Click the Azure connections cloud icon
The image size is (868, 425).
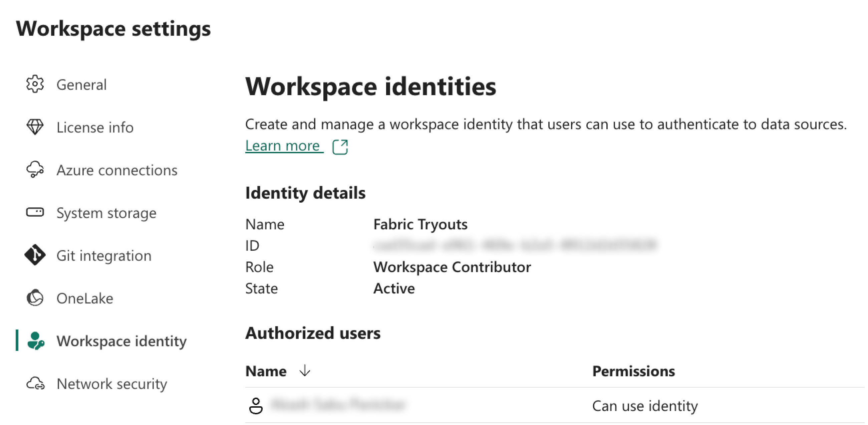tap(35, 170)
